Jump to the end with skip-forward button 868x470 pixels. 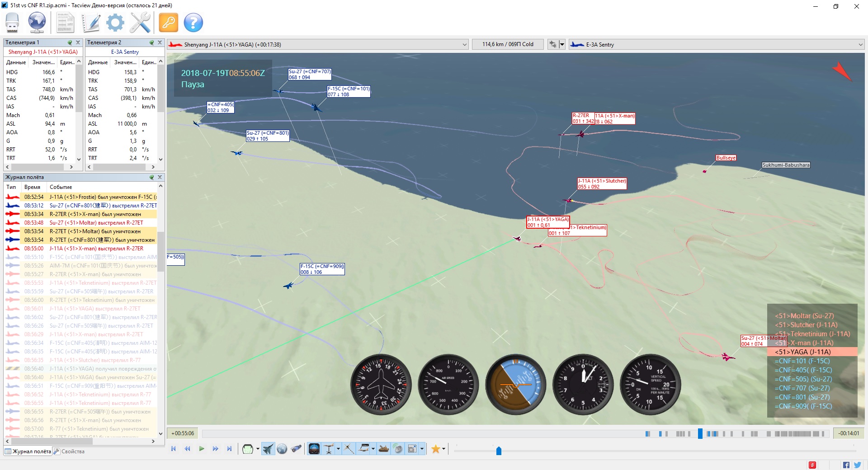coord(229,449)
